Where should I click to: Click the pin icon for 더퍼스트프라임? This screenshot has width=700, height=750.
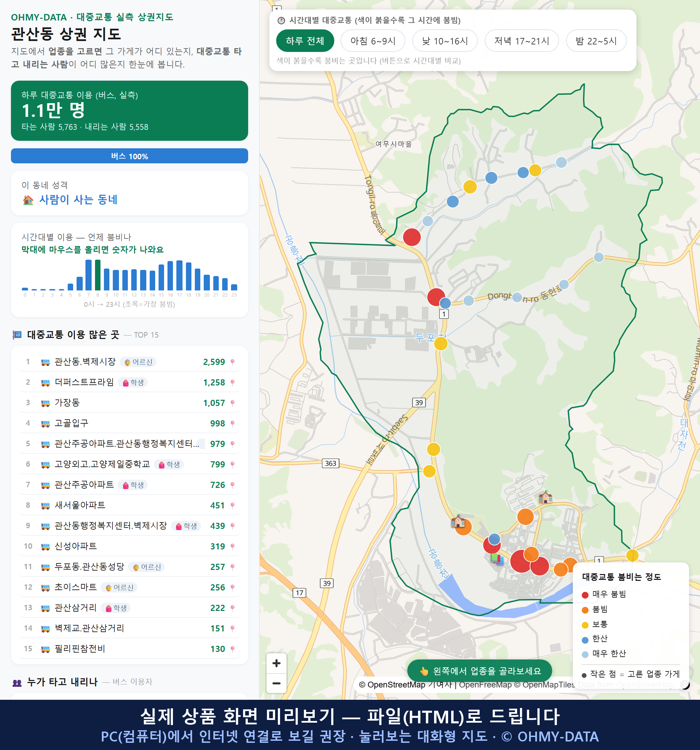click(232, 382)
